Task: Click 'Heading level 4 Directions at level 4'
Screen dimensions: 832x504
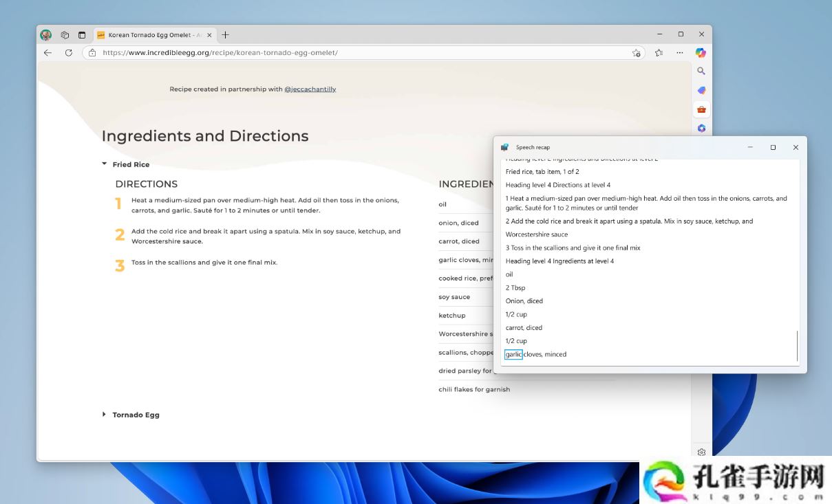Action: tap(558, 184)
